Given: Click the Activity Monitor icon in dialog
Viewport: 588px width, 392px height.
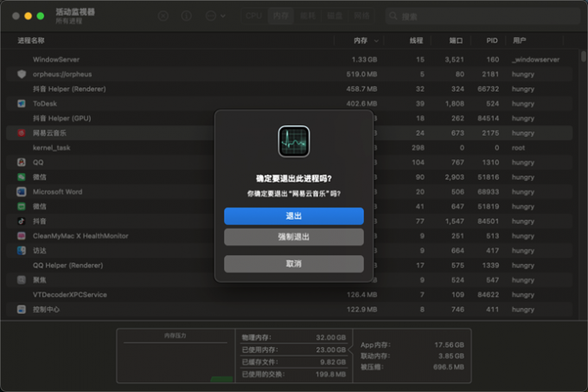Looking at the screenshot, I should [294, 141].
